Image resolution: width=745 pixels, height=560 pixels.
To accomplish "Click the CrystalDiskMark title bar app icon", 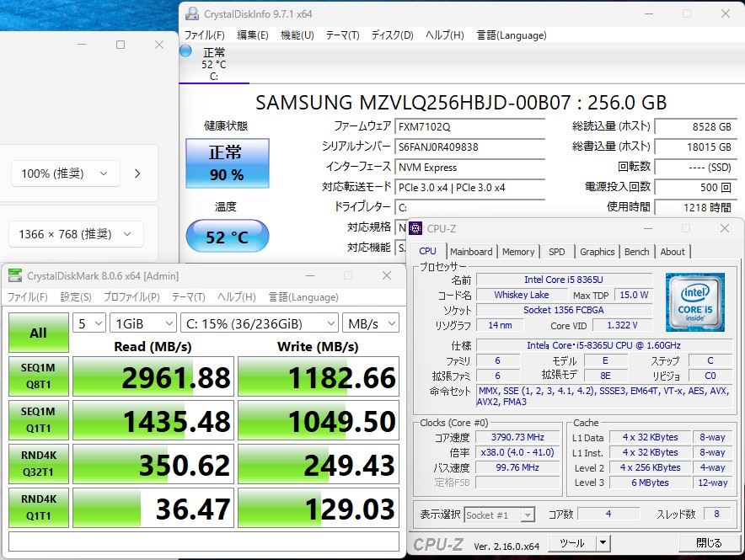I will pyautogui.click(x=15, y=275).
